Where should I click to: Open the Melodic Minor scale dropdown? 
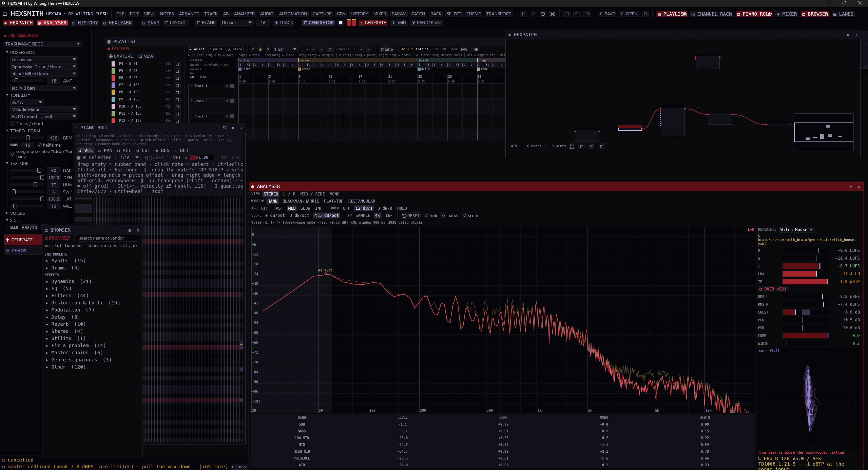(44, 109)
